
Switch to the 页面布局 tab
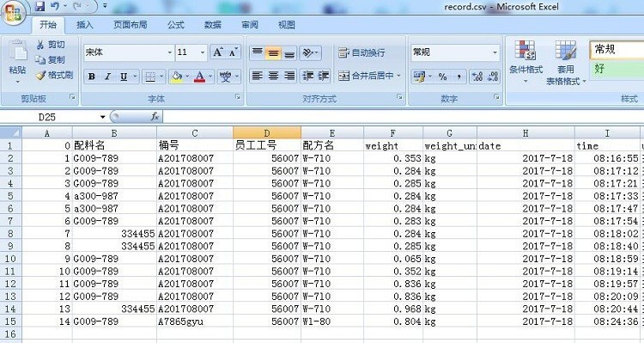[x=131, y=25]
